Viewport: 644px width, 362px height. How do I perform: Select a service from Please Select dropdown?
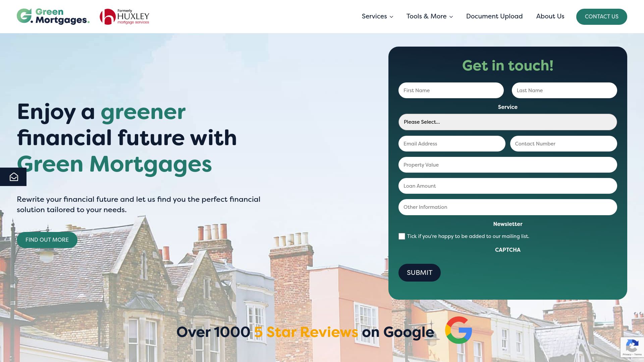(x=507, y=122)
